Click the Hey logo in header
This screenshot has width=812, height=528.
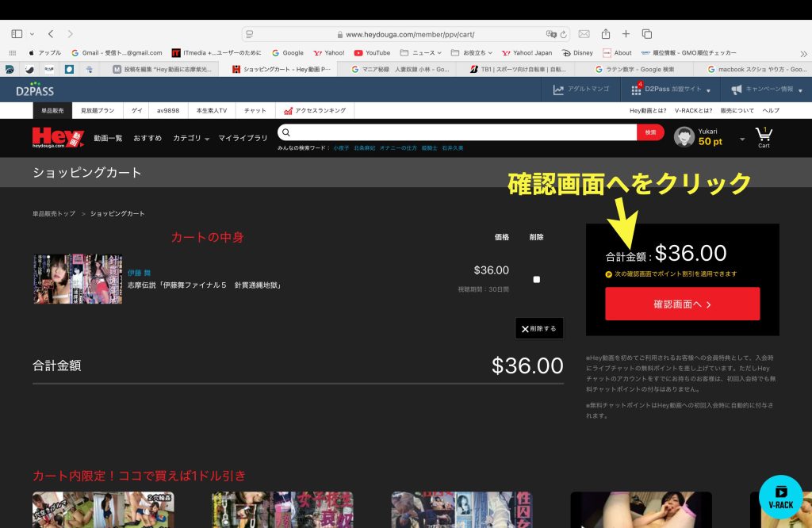pos(58,137)
